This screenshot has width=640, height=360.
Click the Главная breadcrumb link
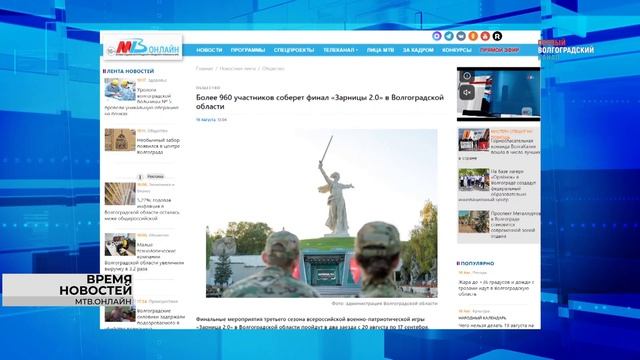204,69
